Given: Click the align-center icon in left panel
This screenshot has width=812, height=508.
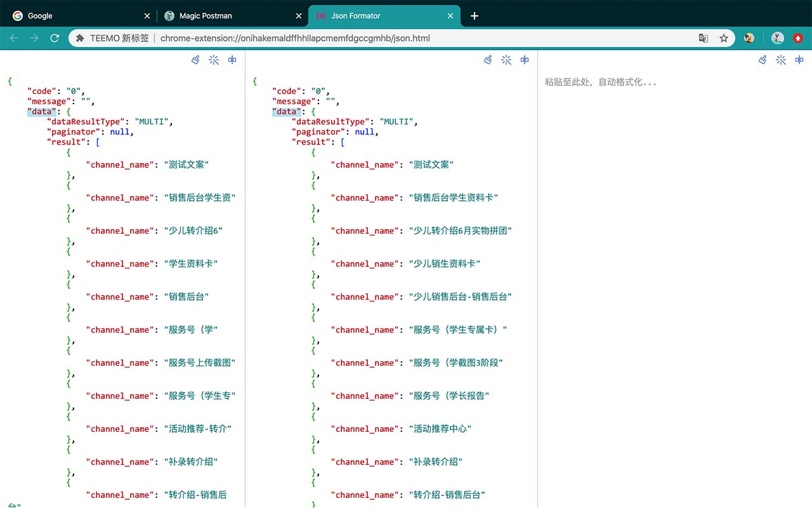Looking at the screenshot, I should 232,60.
